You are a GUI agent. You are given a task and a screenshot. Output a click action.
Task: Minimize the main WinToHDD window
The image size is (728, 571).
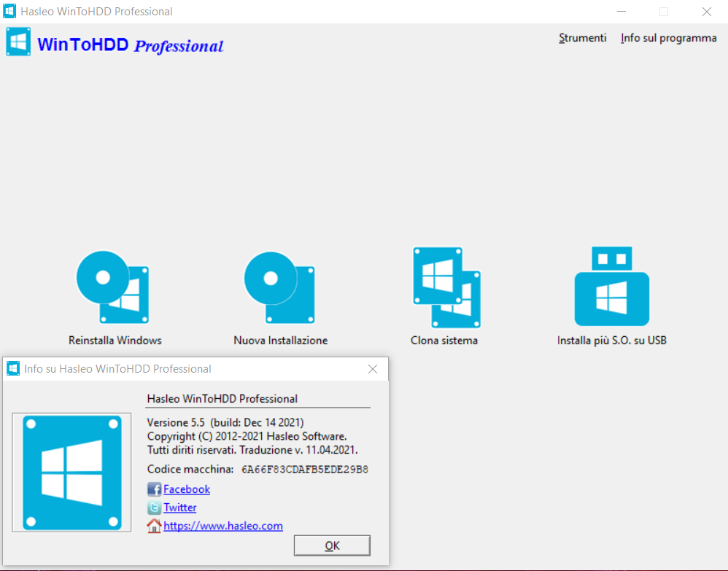tap(621, 12)
